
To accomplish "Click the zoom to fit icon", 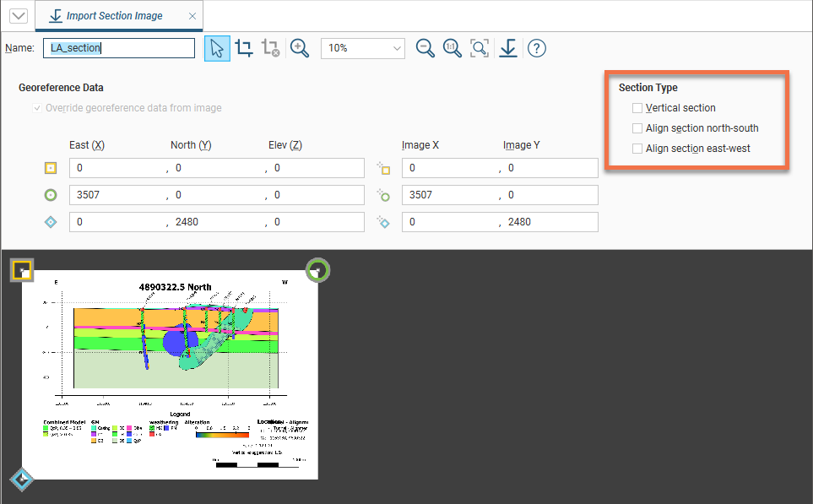I will [x=480, y=48].
